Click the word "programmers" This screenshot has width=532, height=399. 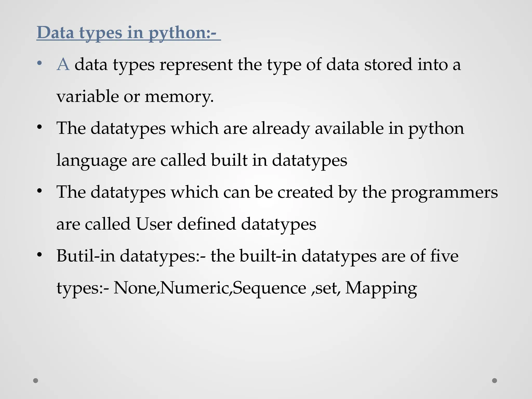tap(444, 193)
